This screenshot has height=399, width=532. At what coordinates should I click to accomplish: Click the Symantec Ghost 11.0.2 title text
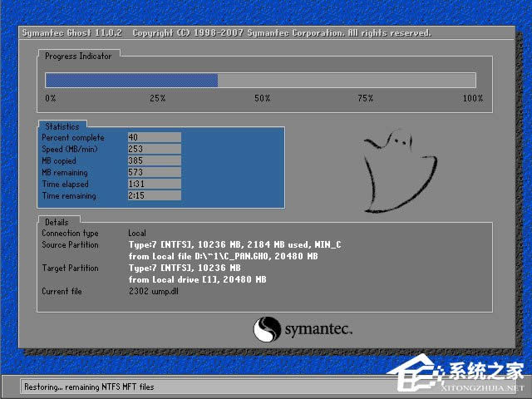tap(72, 33)
